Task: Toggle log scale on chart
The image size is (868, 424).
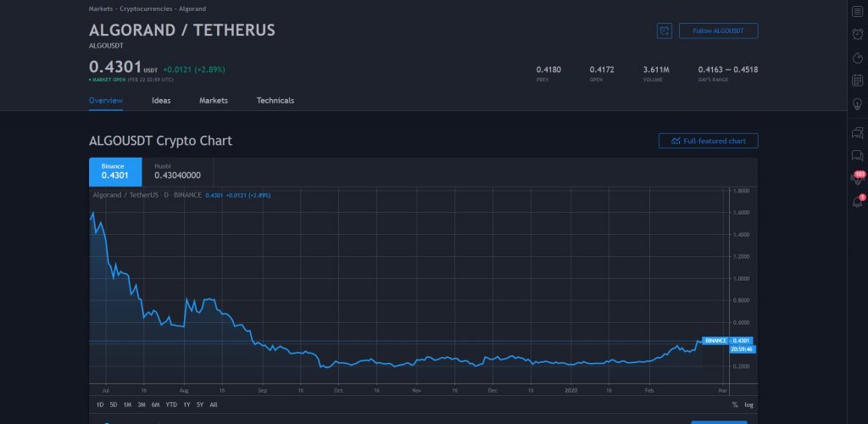Action: coord(748,404)
